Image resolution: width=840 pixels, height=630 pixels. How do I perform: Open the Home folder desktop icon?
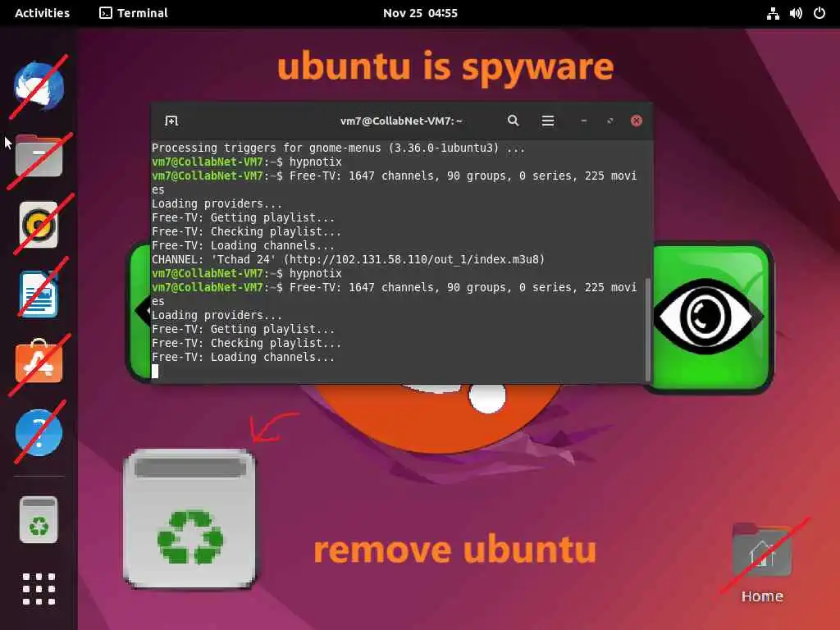[x=762, y=563]
